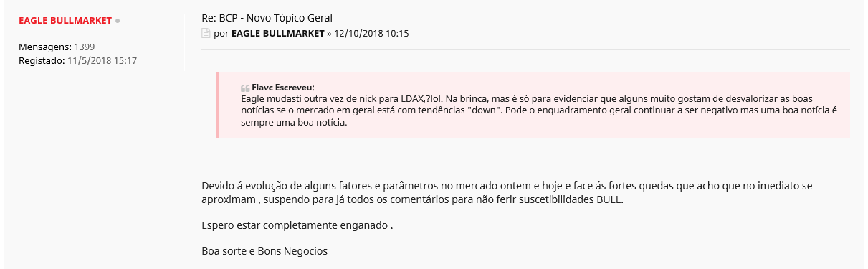This screenshot has height=269, width=868.
Task: Click the line "Espero estar completamente enganado"
Action: click(297, 225)
